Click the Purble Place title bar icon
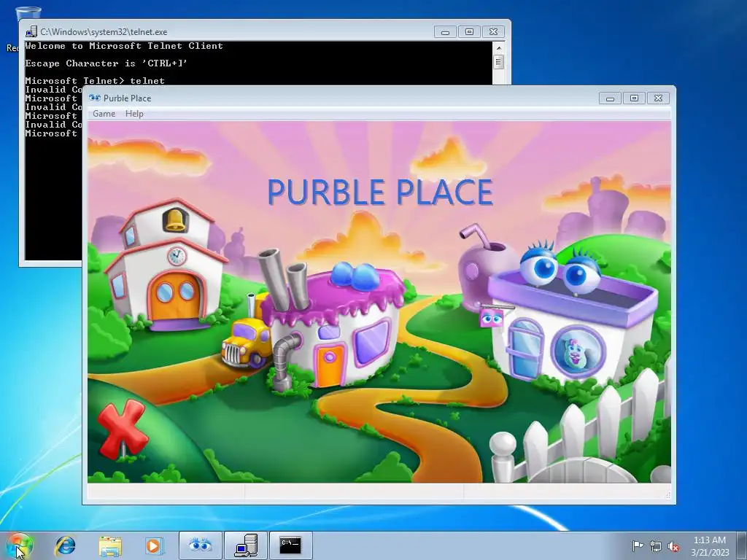Viewport: 747px width, 560px height. 94,98
